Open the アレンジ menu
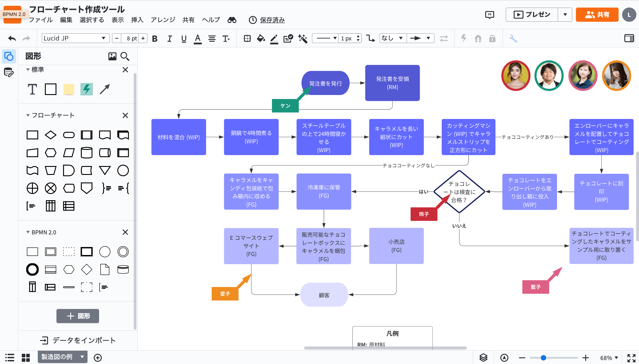Image resolution: width=639 pixels, height=364 pixels. coord(163,20)
